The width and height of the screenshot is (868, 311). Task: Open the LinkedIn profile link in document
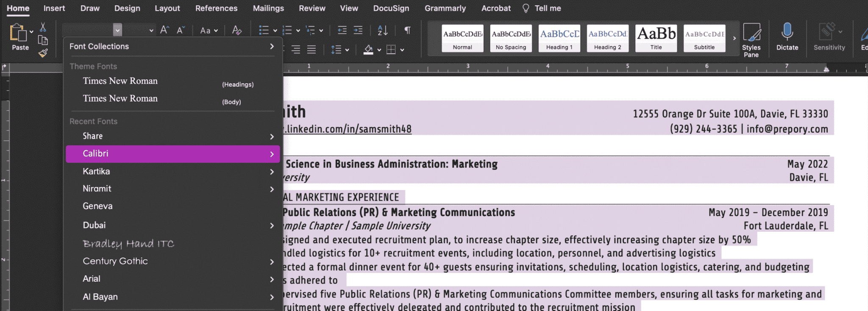(348, 129)
